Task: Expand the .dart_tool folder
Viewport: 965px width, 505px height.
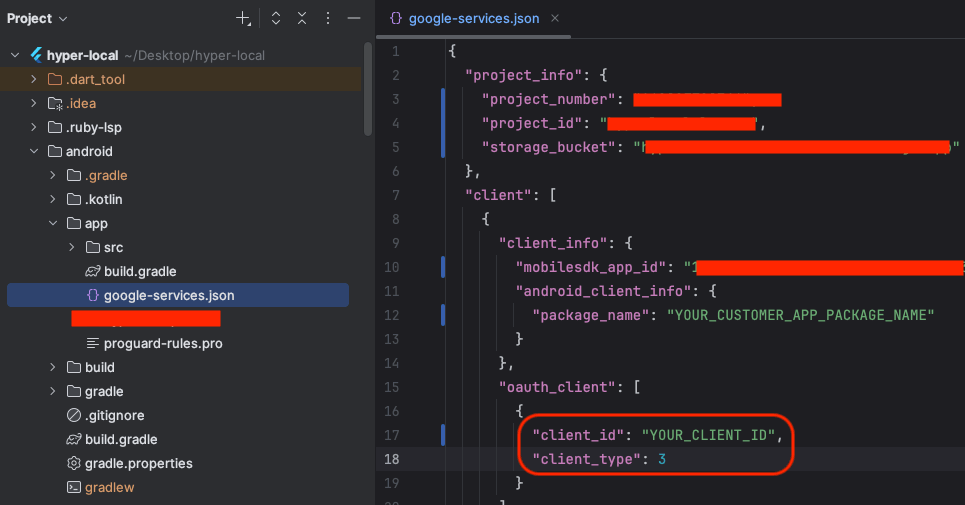Action: point(34,79)
